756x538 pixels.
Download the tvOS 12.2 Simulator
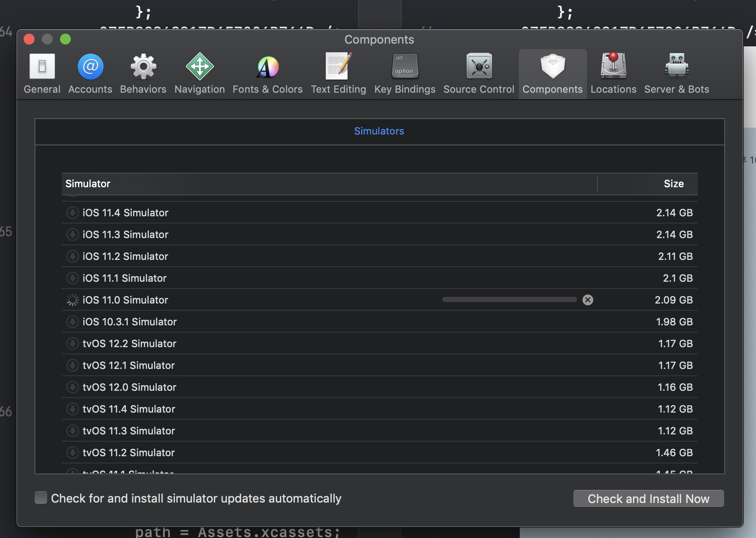tap(72, 344)
